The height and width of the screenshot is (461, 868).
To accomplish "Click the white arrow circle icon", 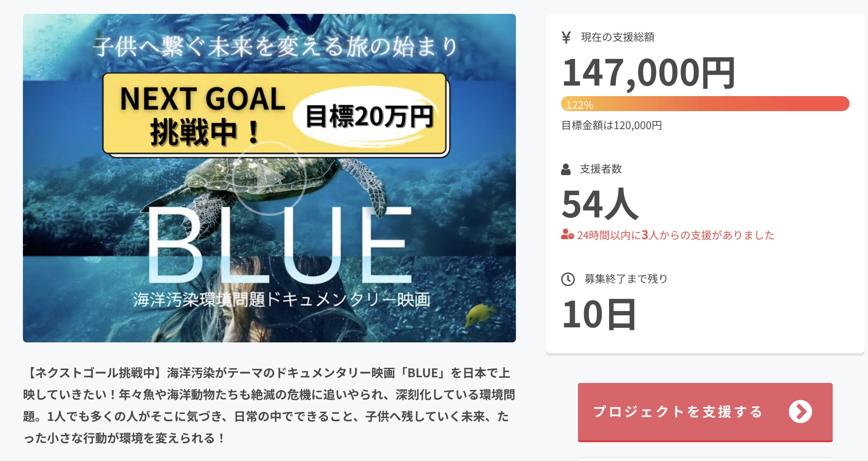I will point(800,412).
